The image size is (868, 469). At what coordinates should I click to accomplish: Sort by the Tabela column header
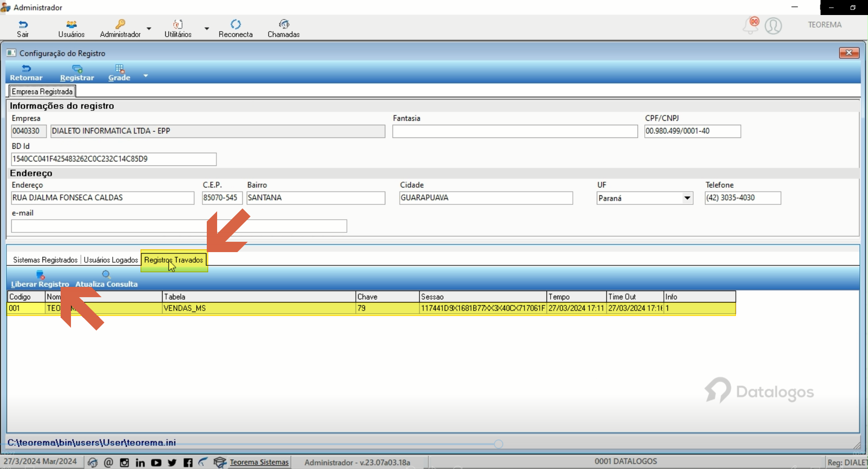pyautogui.click(x=258, y=297)
